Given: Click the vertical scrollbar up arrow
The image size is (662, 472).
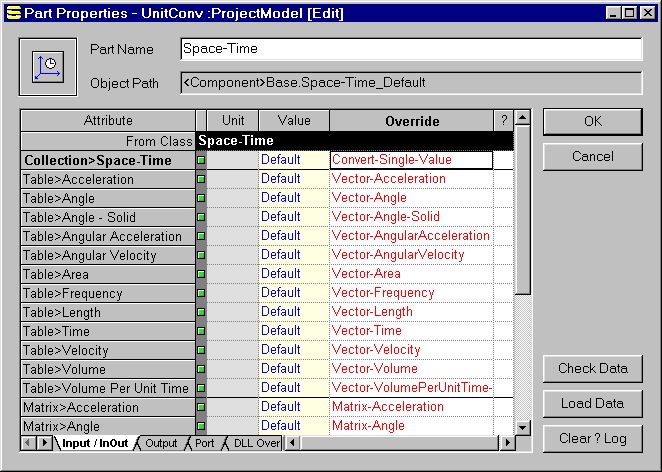Looking at the screenshot, I should (x=522, y=120).
